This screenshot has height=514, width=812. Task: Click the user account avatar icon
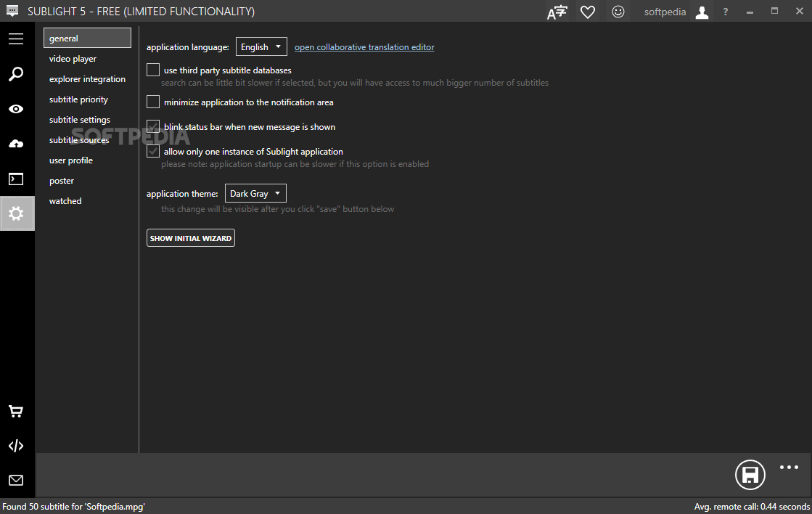click(702, 12)
